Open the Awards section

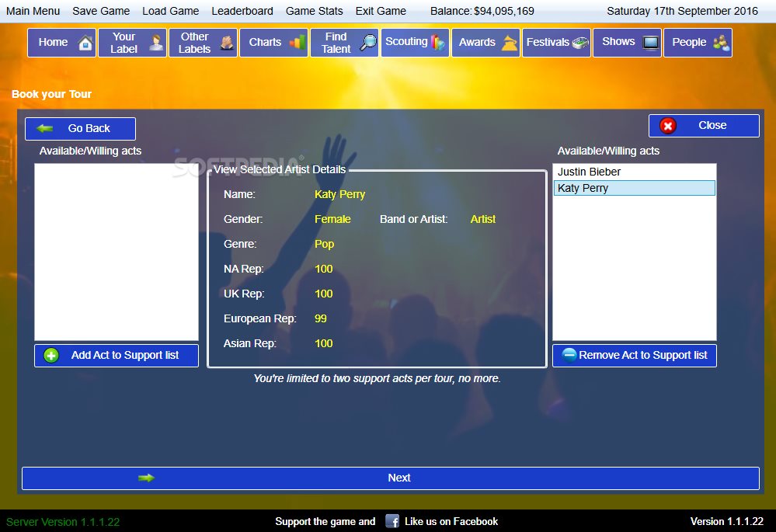(485, 43)
